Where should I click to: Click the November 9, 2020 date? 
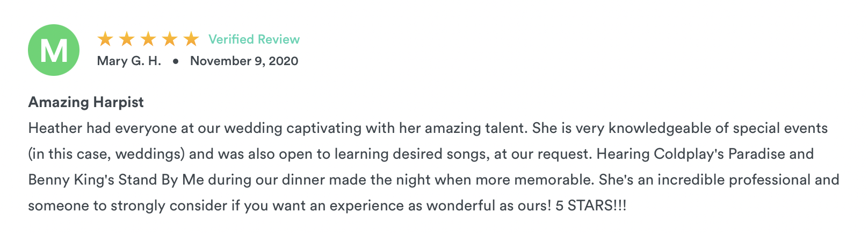pyautogui.click(x=244, y=61)
